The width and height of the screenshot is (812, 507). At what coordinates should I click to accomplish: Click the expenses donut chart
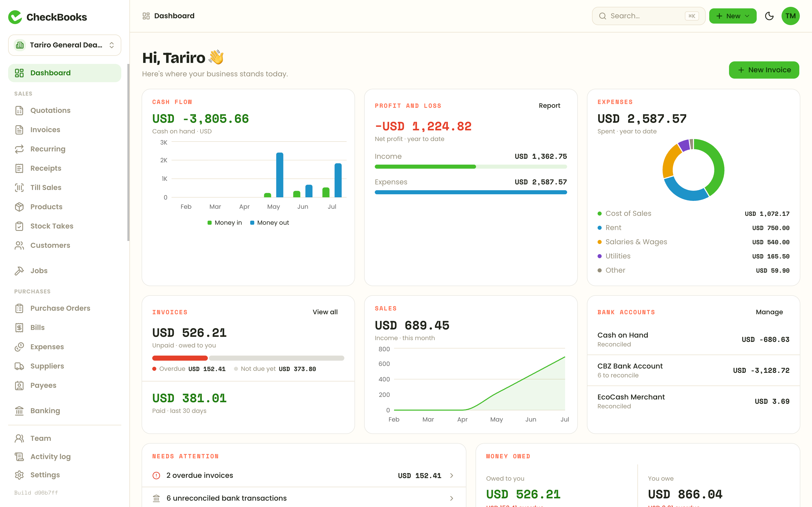(x=693, y=170)
